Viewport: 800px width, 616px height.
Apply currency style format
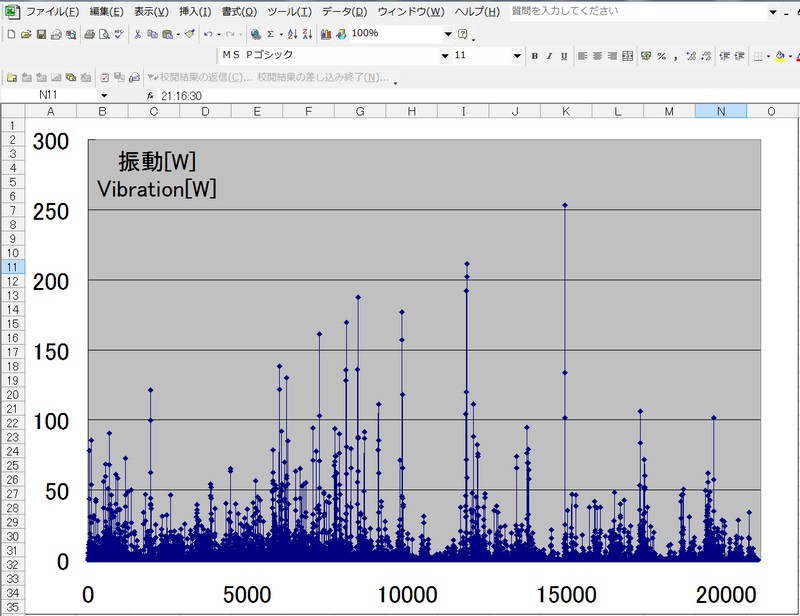point(646,56)
